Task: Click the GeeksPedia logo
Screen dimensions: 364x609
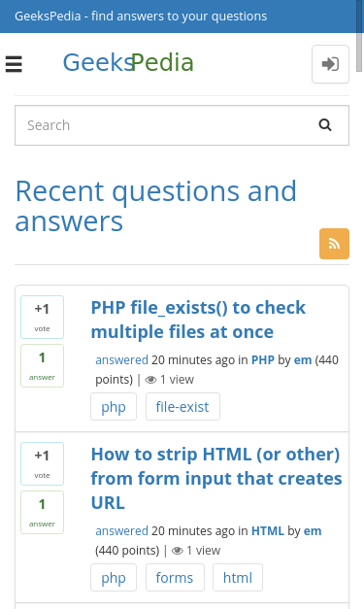Action: coord(128,62)
